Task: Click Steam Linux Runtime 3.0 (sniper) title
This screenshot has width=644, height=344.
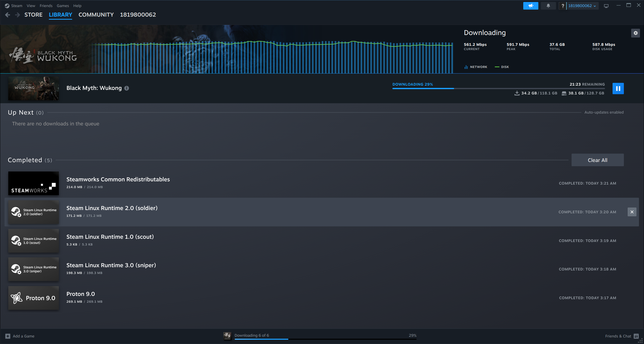Action: [x=111, y=265]
